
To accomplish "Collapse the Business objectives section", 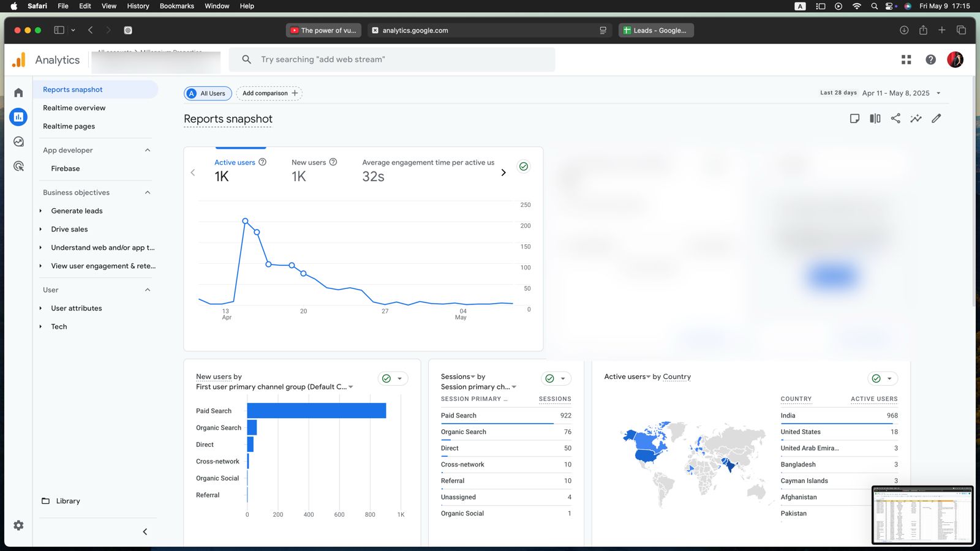I will pos(147,192).
